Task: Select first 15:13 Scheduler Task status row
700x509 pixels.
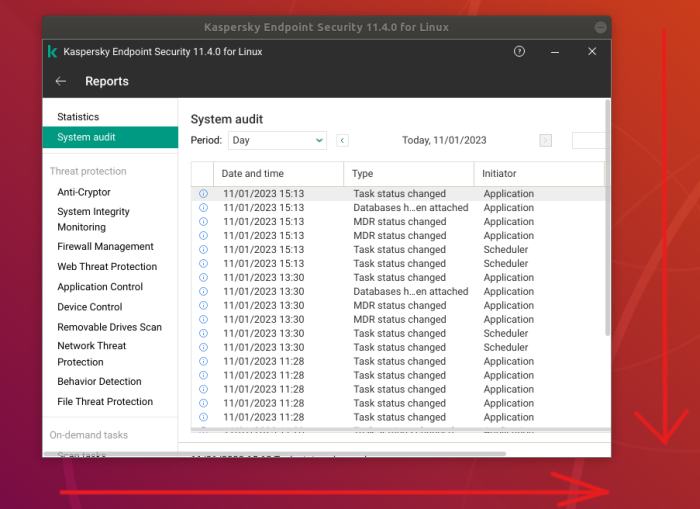Action: pyautogui.click(x=398, y=250)
